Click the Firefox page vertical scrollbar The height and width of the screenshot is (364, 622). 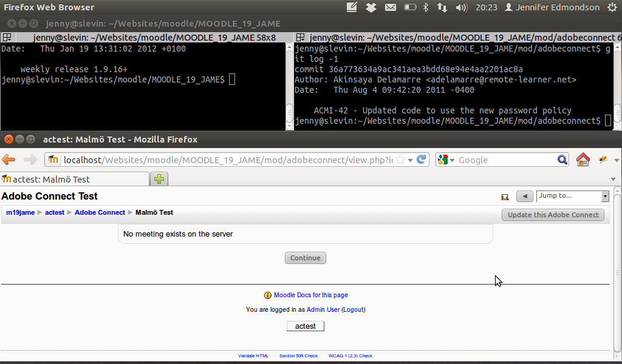(x=617, y=273)
